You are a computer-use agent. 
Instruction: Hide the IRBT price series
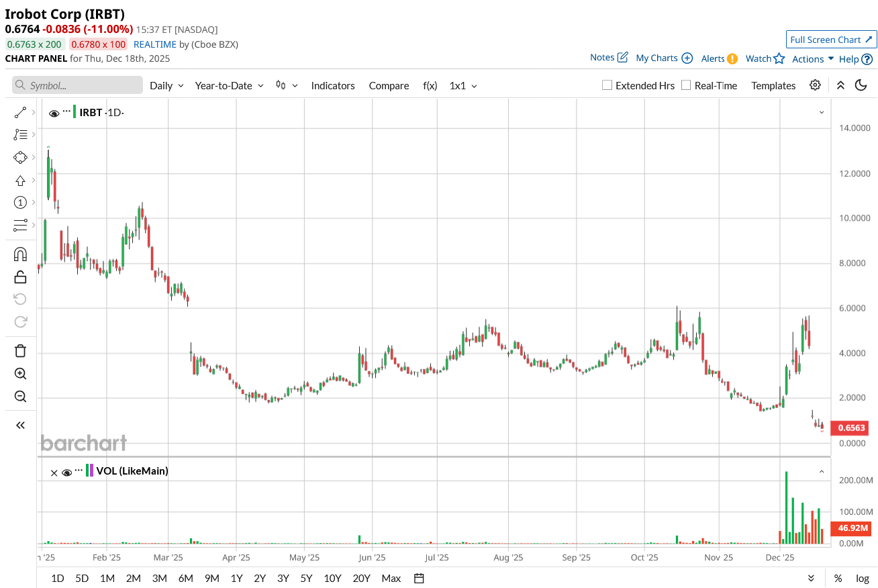point(54,113)
